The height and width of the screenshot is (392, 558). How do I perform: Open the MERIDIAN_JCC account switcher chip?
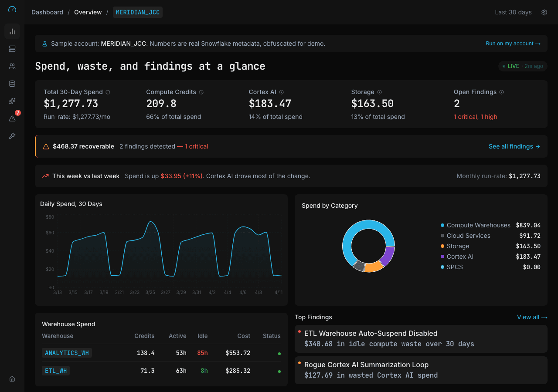138,12
